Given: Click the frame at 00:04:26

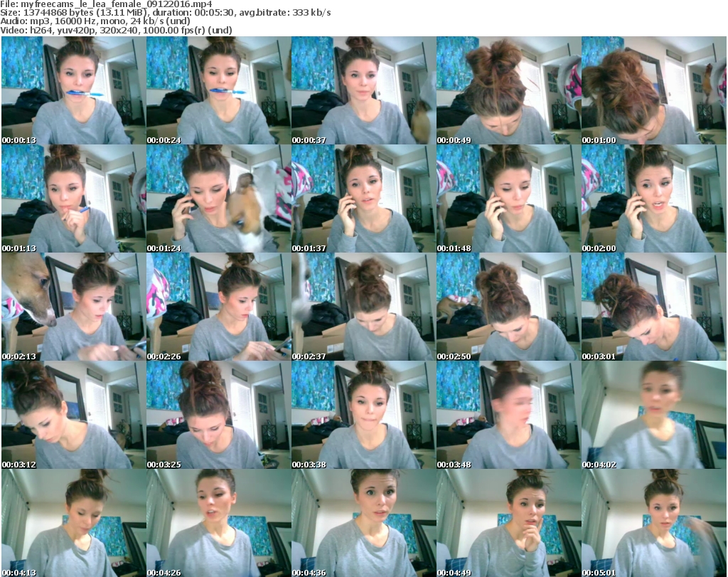Looking at the screenshot, I should point(219,523).
